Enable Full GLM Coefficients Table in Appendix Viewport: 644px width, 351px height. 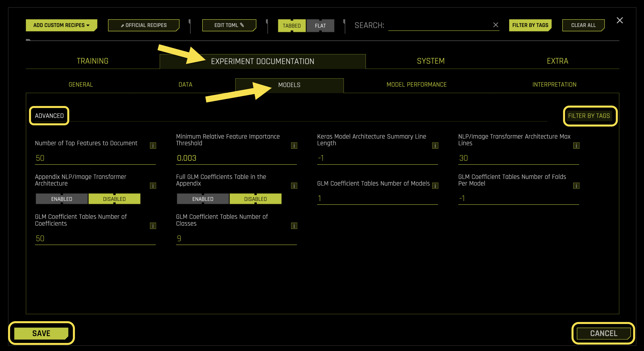coord(203,199)
